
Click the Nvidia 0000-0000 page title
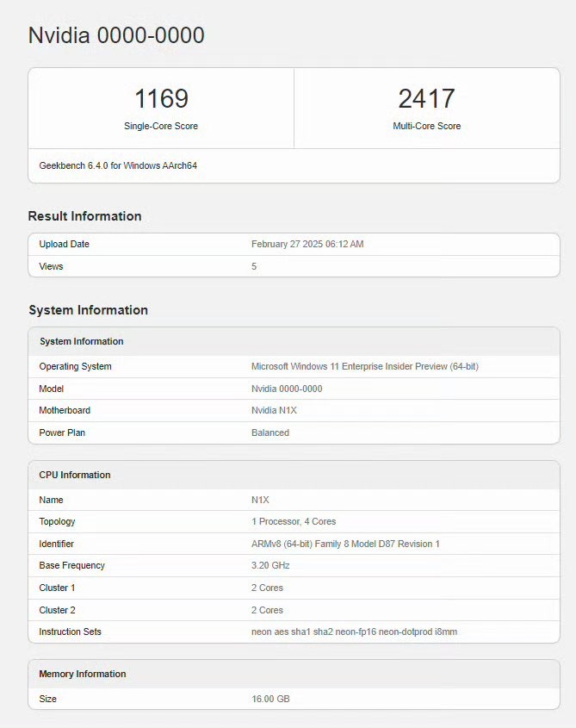pyautogui.click(x=116, y=35)
